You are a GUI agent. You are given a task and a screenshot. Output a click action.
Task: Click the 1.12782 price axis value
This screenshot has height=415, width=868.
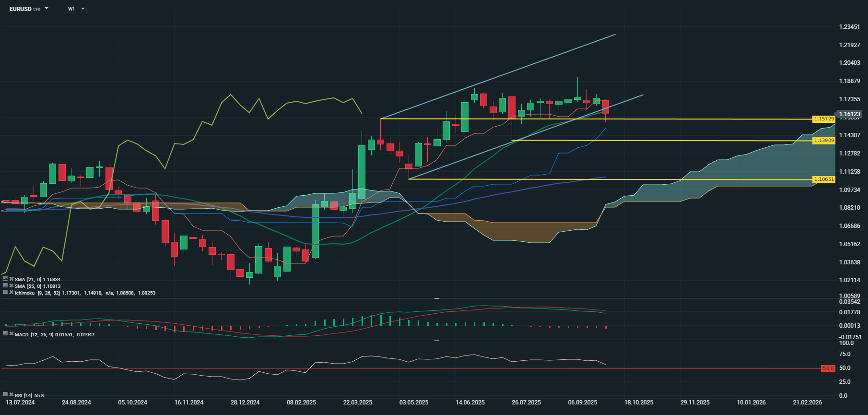tap(849, 154)
